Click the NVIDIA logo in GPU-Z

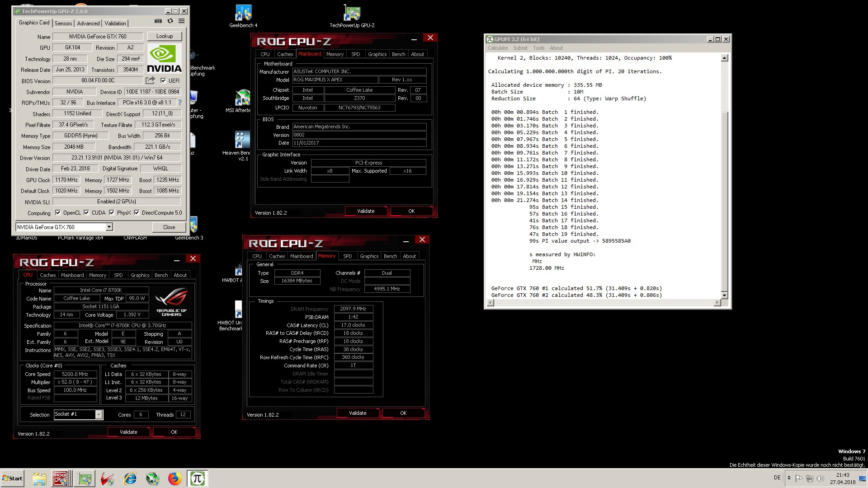165,58
